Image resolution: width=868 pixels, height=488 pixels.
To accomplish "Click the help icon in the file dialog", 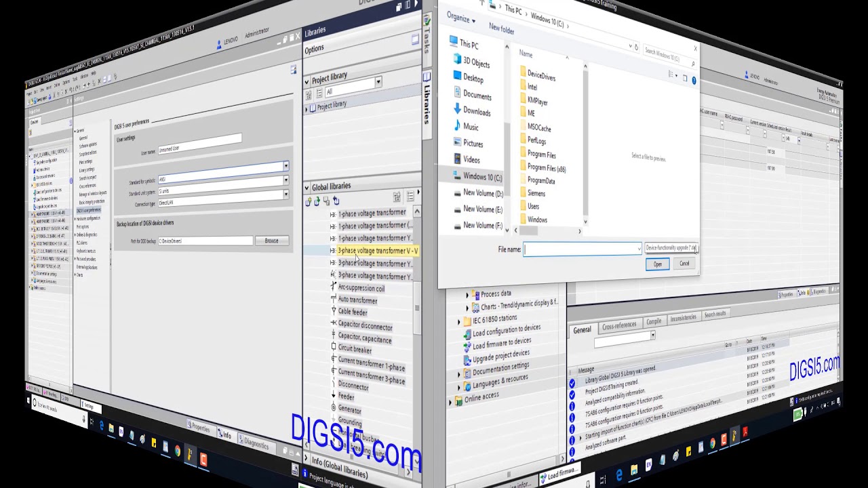I will pyautogui.click(x=694, y=81).
